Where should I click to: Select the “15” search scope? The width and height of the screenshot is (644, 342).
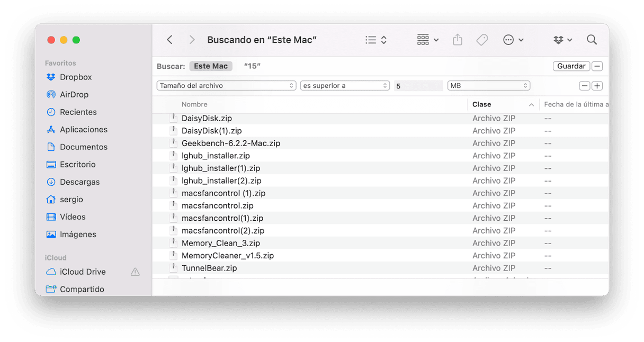tap(252, 66)
